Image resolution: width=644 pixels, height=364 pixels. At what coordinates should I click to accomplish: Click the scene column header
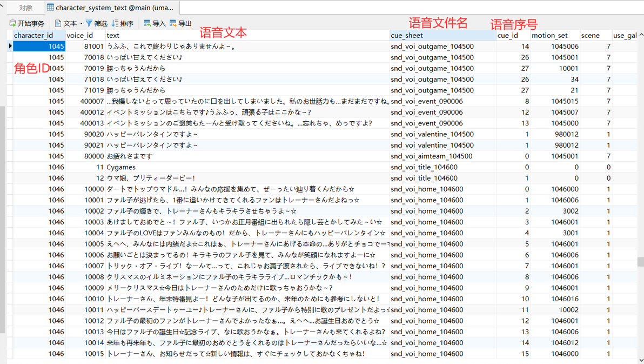point(595,35)
